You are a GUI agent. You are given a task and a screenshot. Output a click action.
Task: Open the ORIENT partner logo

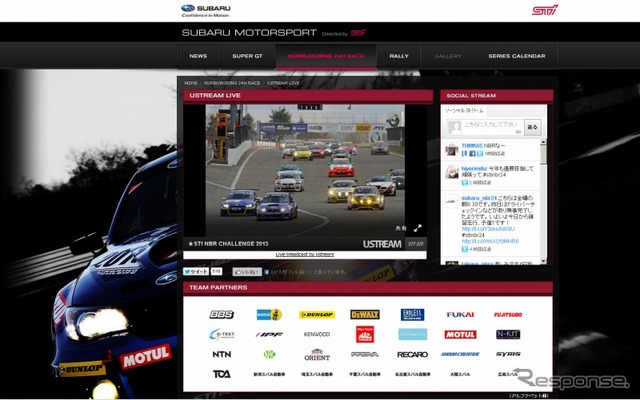point(317,354)
